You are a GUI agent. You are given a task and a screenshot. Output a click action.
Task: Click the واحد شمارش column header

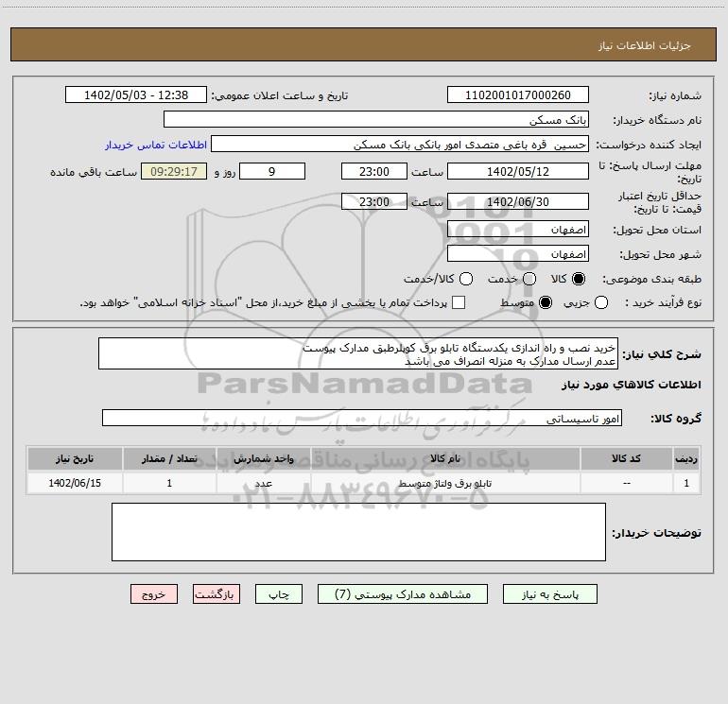tap(263, 458)
